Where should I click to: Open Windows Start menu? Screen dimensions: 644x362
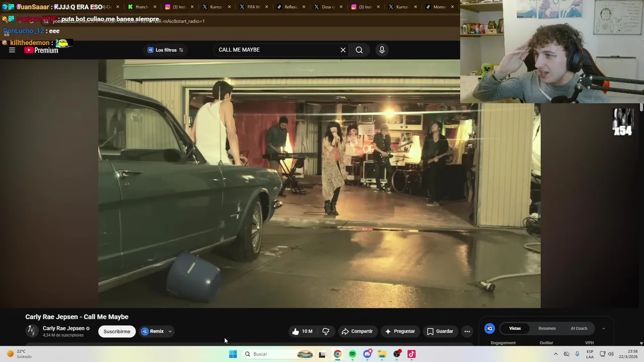tap(233, 354)
